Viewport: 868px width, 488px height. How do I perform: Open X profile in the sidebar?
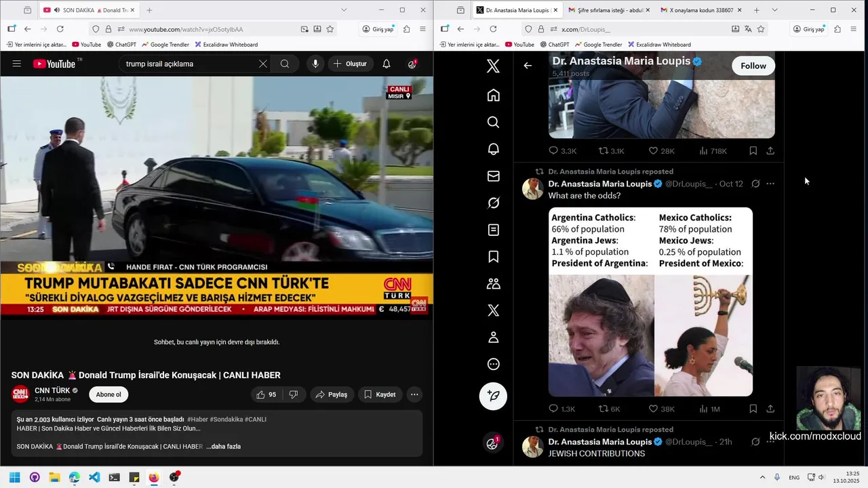[493, 338]
